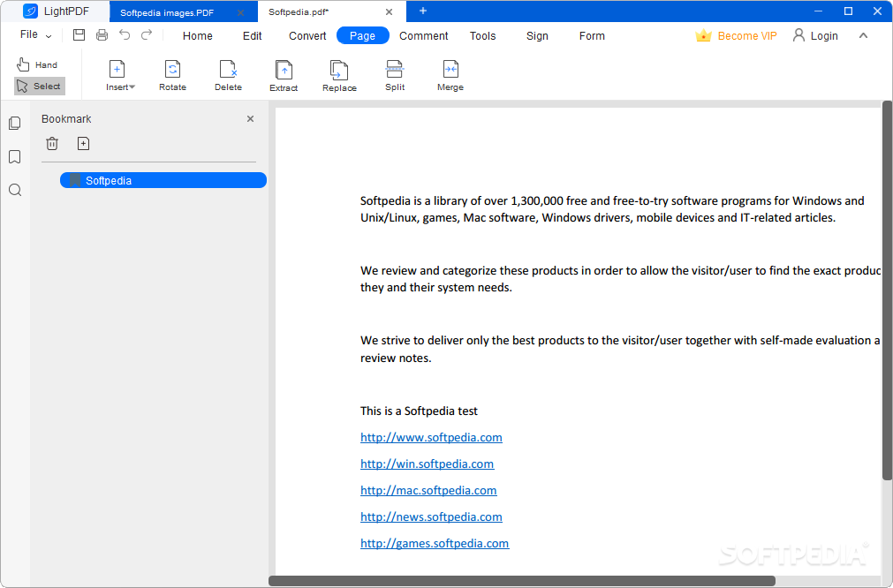Click the horizontal scrollbar of the document
Viewport: 893px width, 588px height.
[522, 581]
